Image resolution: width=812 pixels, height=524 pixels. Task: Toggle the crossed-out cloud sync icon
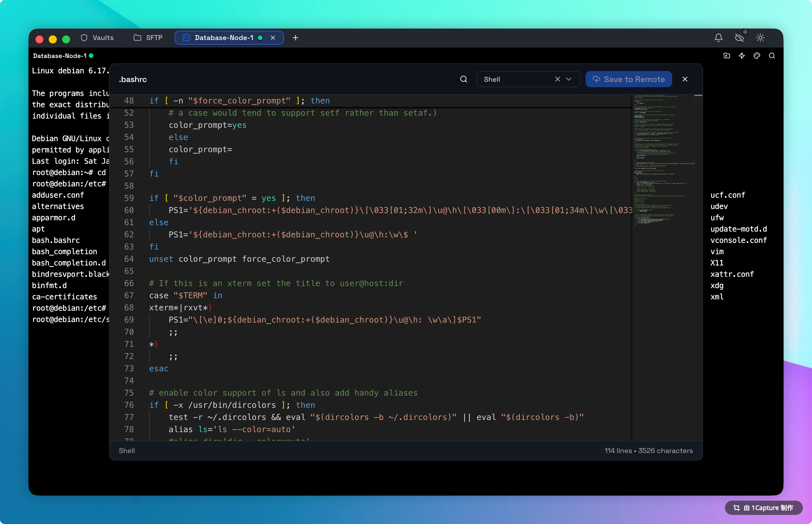(739, 38)
